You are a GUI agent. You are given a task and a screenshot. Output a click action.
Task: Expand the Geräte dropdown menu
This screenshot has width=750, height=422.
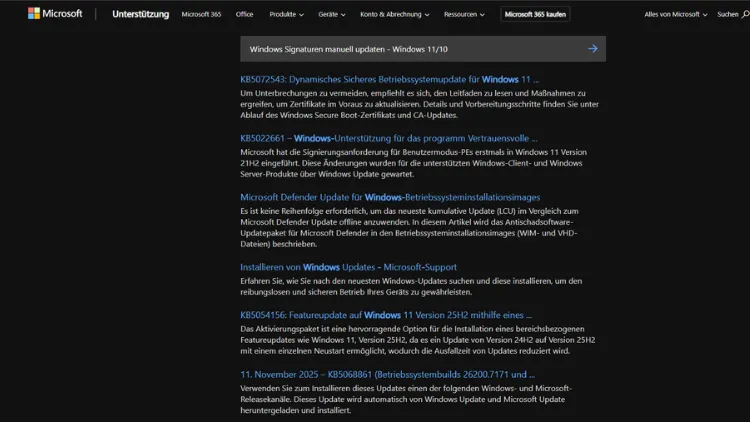[332, 14]
